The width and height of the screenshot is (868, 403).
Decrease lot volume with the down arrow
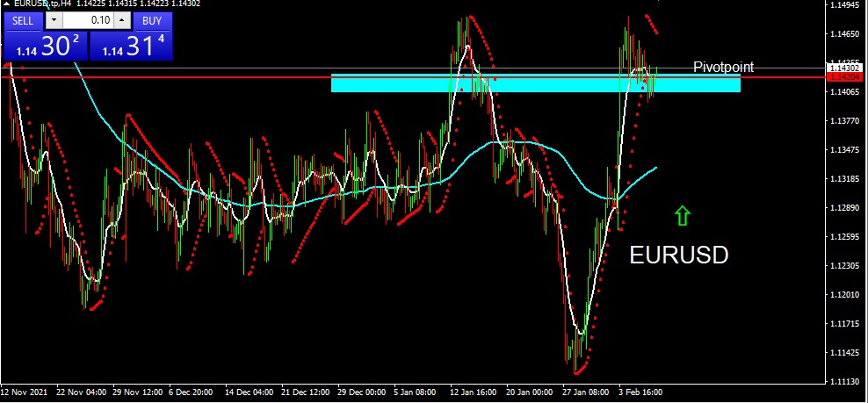(x=54, y=21)
